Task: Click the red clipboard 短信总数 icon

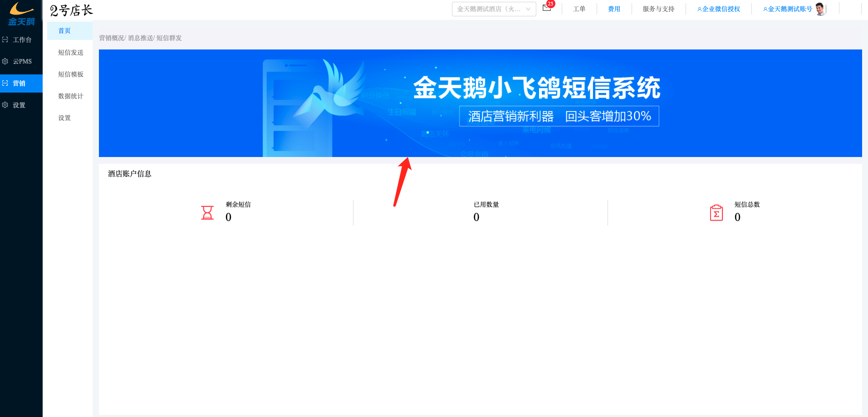Action: tap(716, 213)
